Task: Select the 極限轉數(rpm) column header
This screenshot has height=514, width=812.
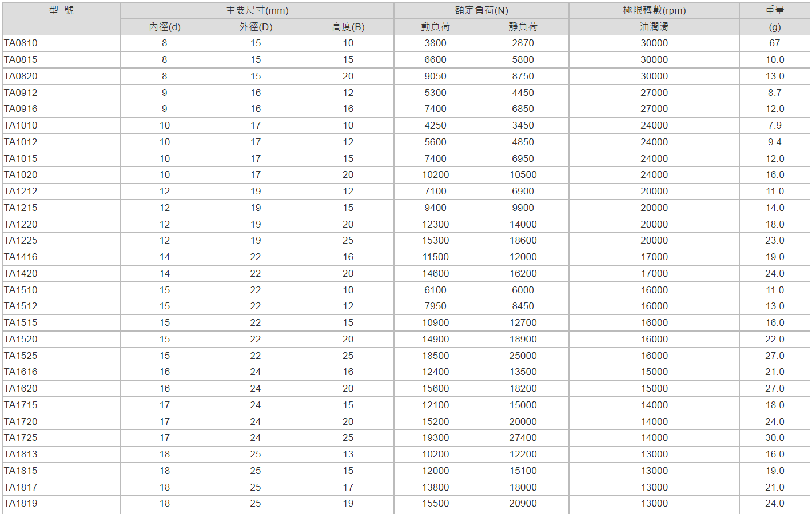Action: point(654,10)
